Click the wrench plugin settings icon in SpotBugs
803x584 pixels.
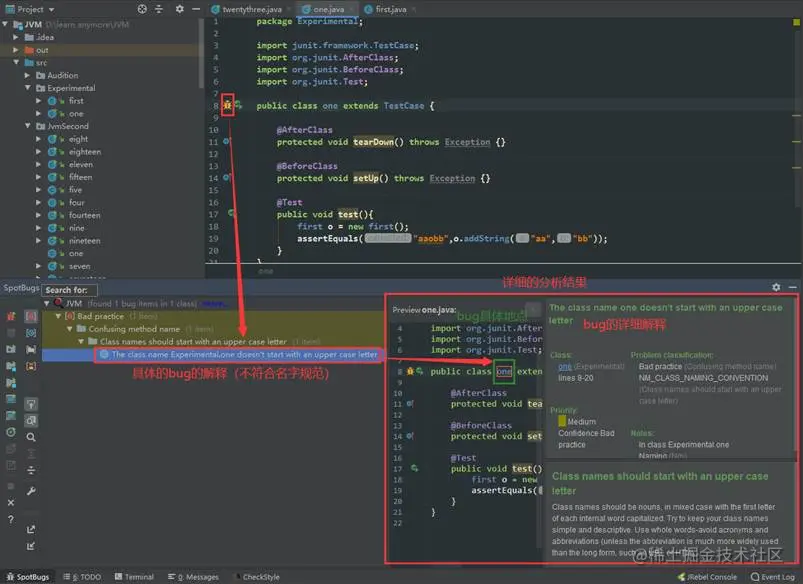(x=31, y=491)
